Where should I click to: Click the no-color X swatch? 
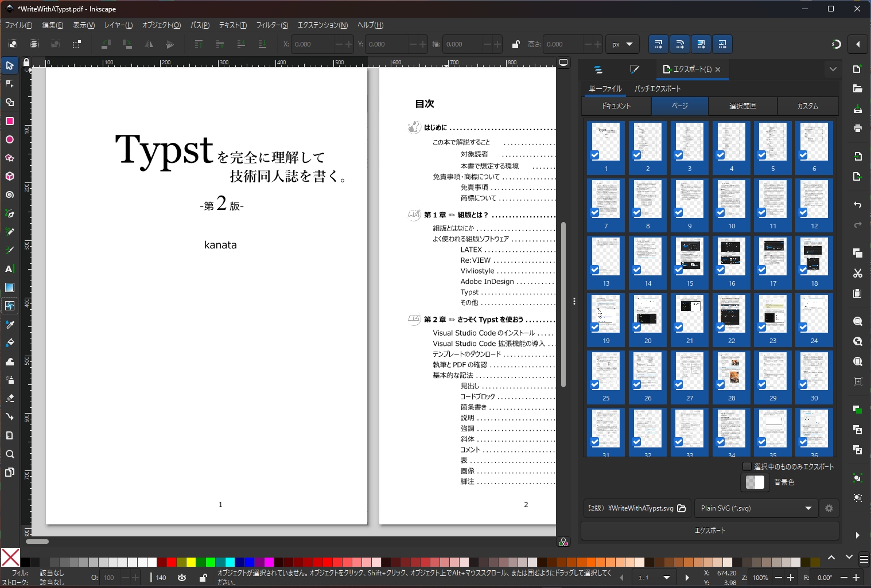pos(10,558)
